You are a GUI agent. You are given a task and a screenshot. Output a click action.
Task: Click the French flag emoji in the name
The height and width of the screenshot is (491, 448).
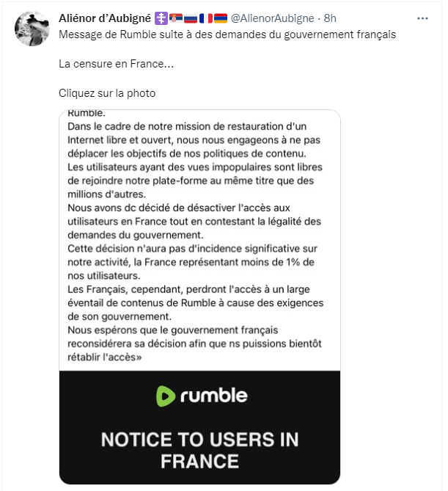[x=205, y=18]
